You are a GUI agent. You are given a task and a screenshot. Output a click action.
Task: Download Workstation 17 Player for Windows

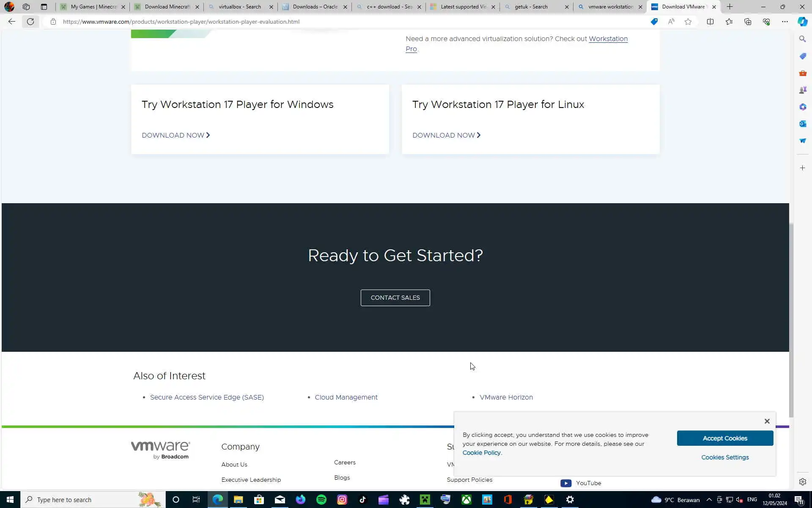[x=176, y=135]
